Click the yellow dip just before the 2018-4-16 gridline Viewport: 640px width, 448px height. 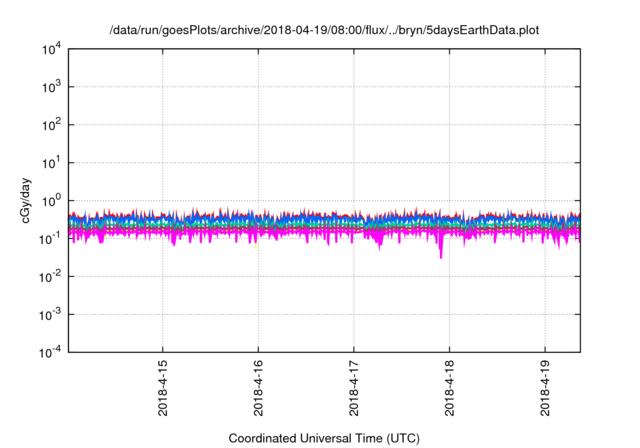256,246
